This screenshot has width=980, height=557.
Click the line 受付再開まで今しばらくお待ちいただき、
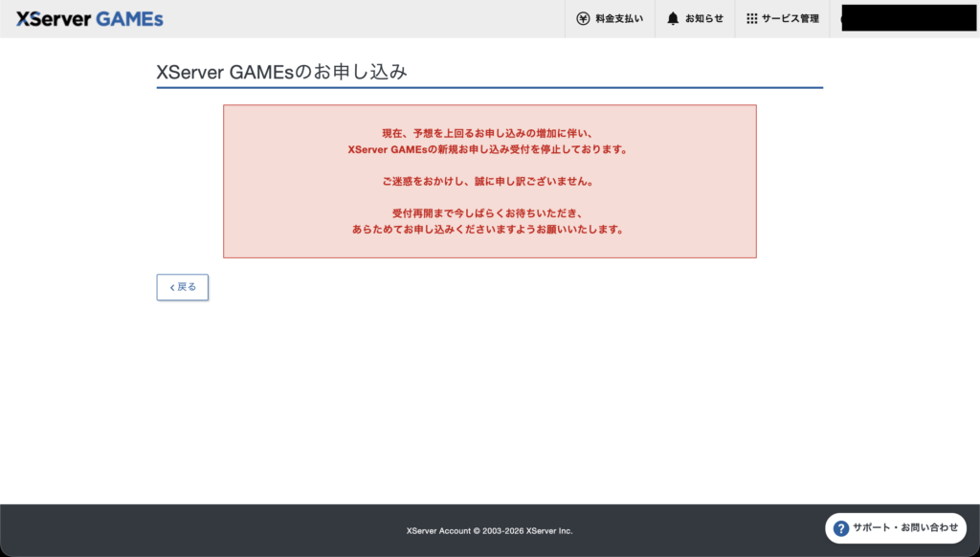click(489, 213)
